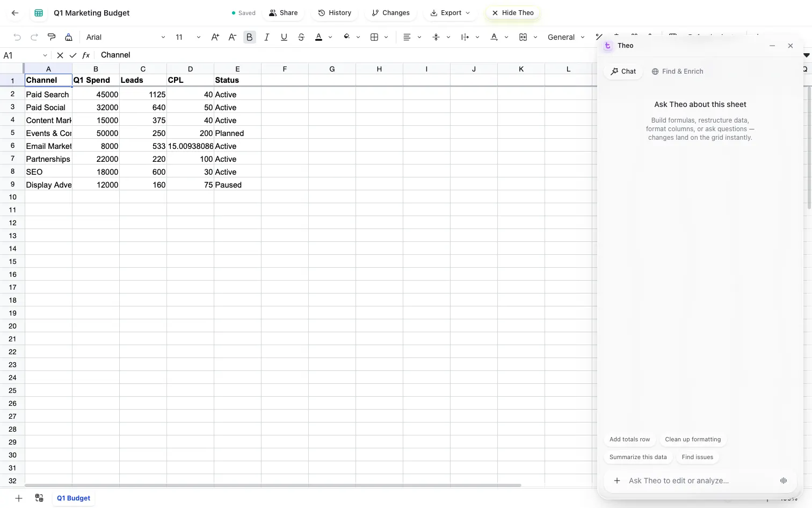Switch to the Find & Enrich tab
Image resolution: width=812 pixels, height=508 pixels.
pyautogui.click(x=677, y=71)
